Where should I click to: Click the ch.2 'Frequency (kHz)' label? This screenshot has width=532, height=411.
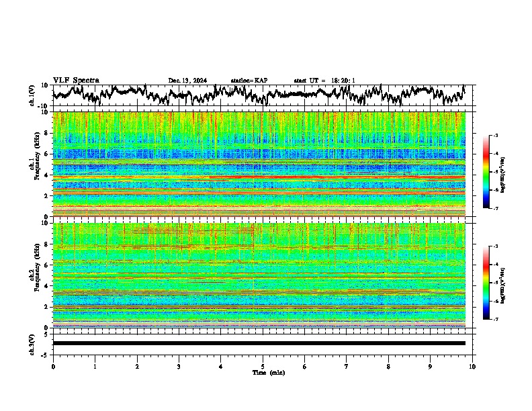37,267
